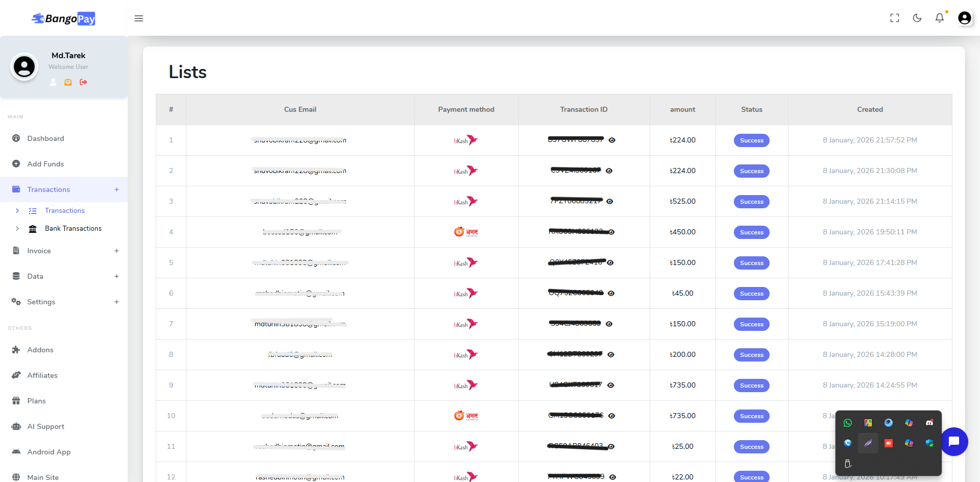Open WhatsApp from the system tray
The image size is (980, 482).
coord(848,423)
